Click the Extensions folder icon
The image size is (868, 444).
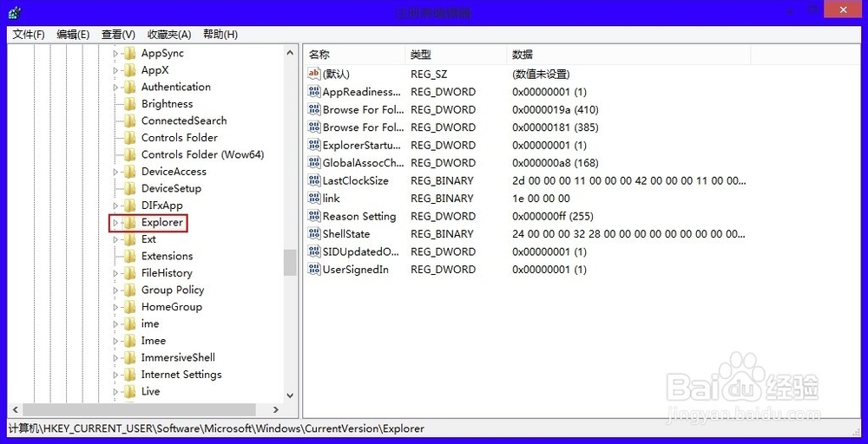coord(129,256)
